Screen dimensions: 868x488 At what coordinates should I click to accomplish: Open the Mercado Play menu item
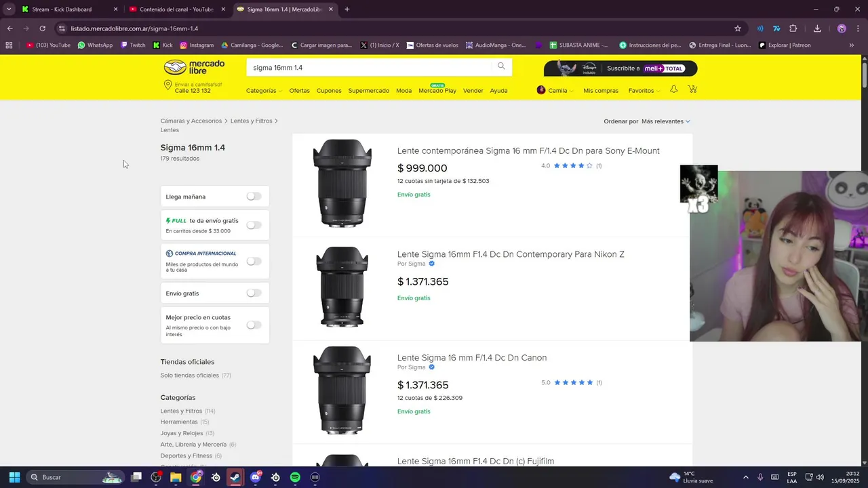437,91
